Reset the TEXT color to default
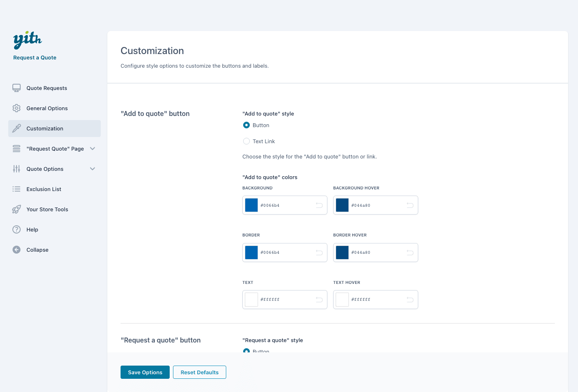 (x=319, y=300)
